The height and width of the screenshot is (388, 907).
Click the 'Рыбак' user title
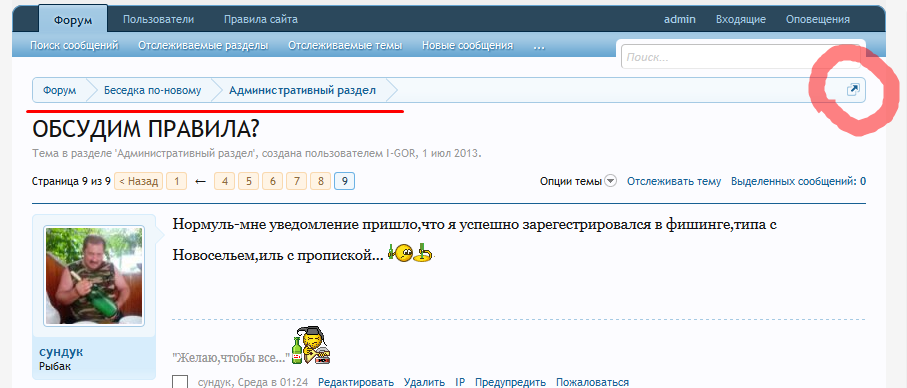coord(56,366)
